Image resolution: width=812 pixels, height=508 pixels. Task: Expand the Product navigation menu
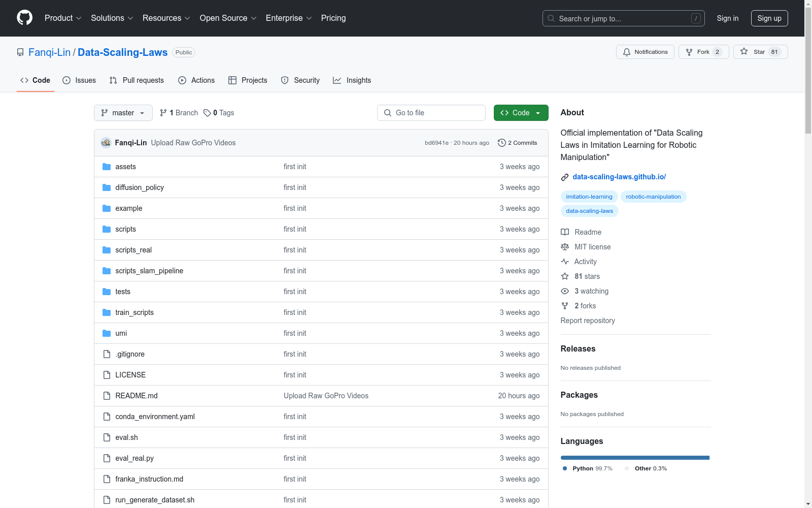coord(63,18)
